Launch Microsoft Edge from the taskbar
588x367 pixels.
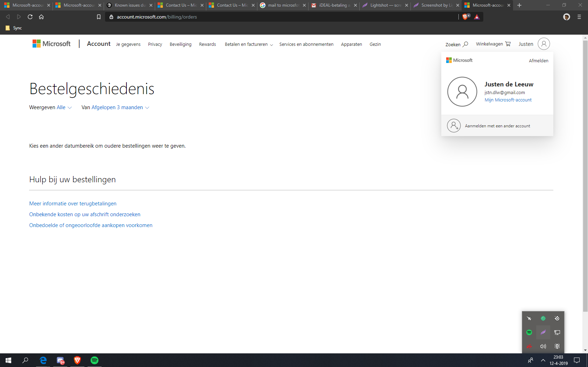click(43, 360)
